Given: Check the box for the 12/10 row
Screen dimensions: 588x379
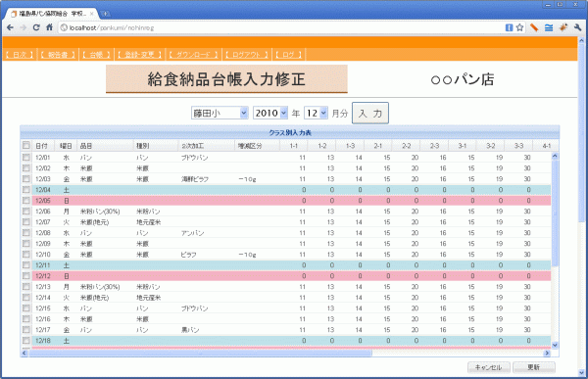Looking at the screenshot, I should [x=26, y=255].
